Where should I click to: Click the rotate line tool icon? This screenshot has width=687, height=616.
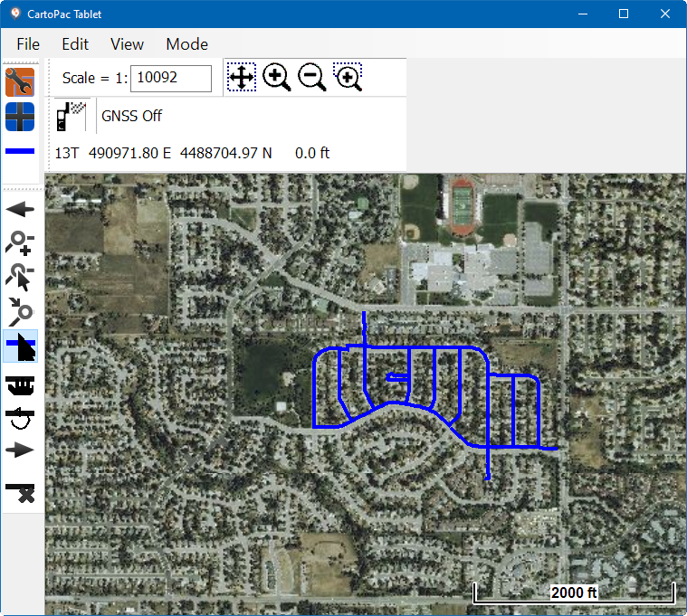pyautogui.click(x=20, y=418)
